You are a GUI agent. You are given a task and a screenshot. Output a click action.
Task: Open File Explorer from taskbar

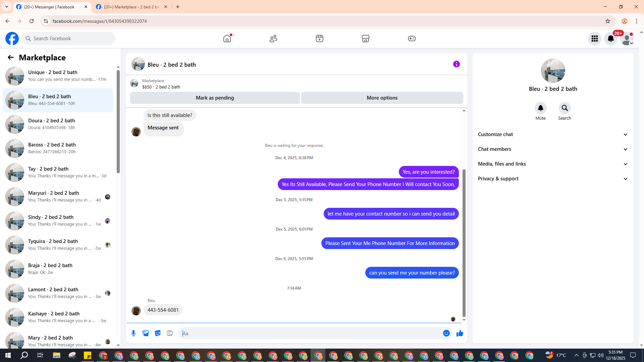[56, 355]
